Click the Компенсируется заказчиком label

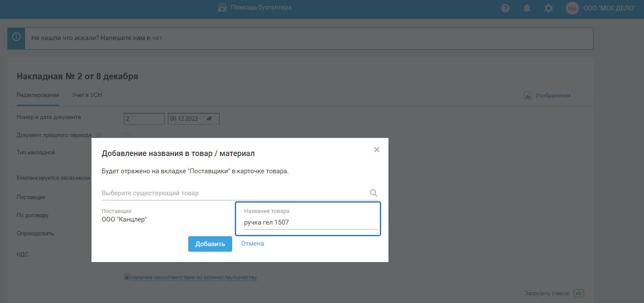coord(53,178)
